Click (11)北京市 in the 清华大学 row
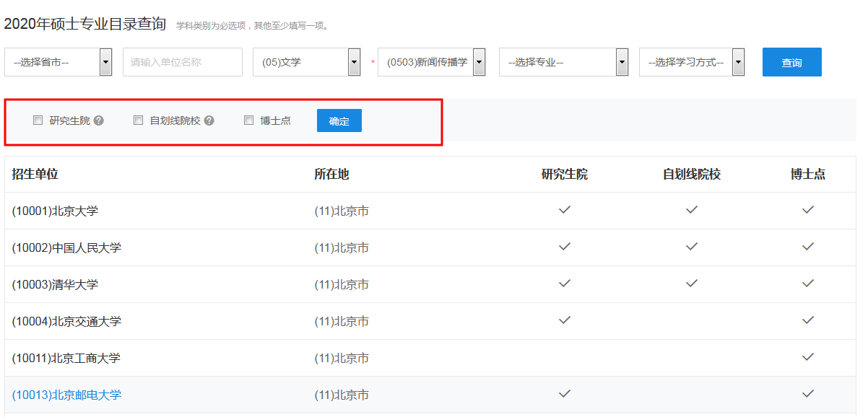Viewport: 868px width, 417px height. [342, 285]
